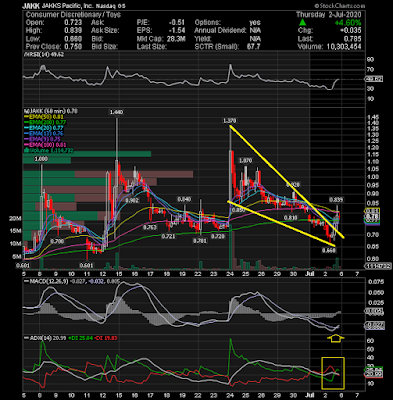393x400 pixels.
Task: Select the SCTR value 67.7
Action: click(x=254, y=47)
